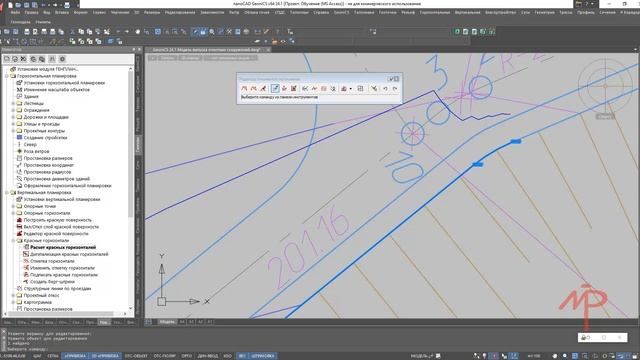Collapse the 'Горизонтальная планировка' section

tap(7, 76)
